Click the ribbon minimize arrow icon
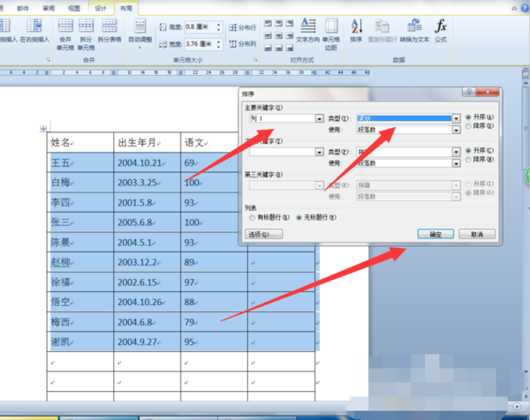 514,9
